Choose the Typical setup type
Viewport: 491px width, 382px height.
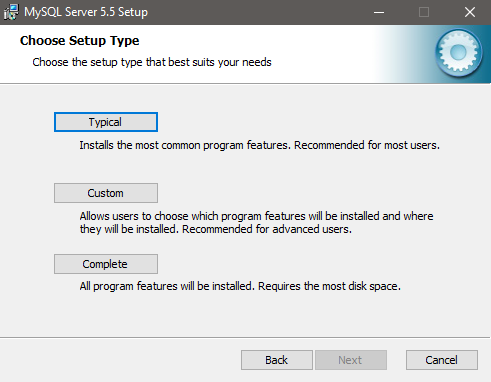tap(106, 122)
